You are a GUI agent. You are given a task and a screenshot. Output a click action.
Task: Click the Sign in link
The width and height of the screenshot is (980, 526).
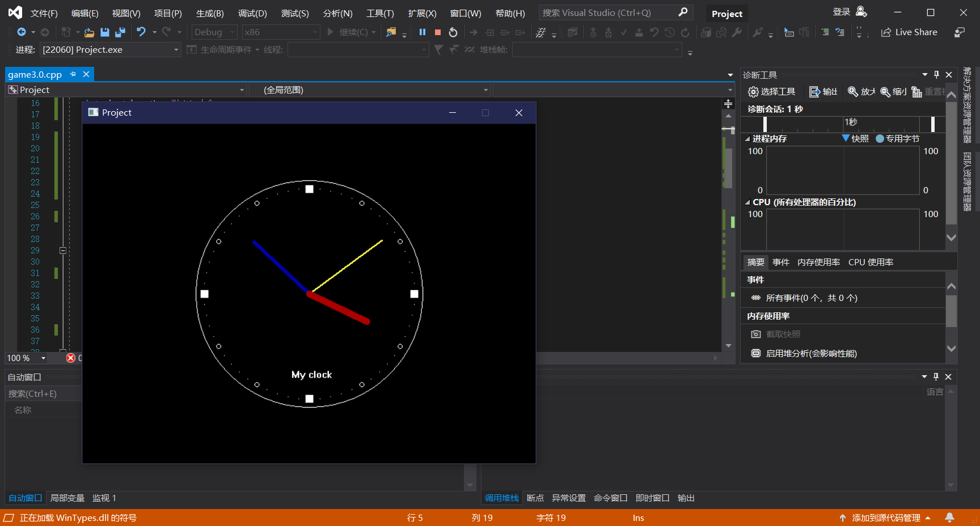(x=842, y=12)
